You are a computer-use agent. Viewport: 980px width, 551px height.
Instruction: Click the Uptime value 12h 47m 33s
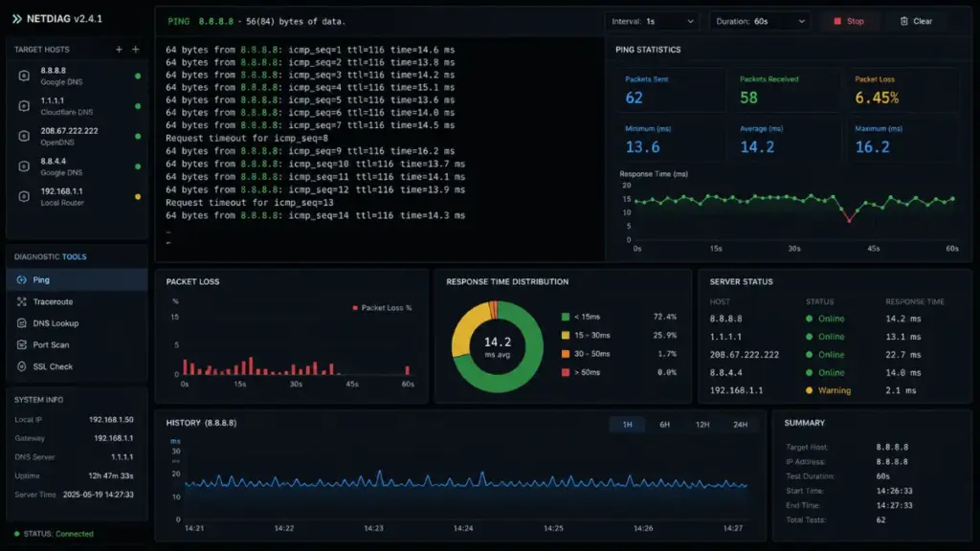[111, 476]
